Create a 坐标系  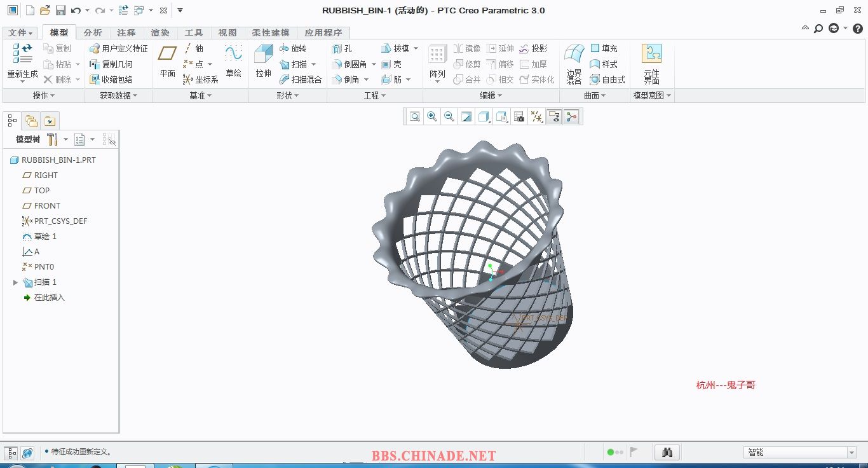[201, 79]
